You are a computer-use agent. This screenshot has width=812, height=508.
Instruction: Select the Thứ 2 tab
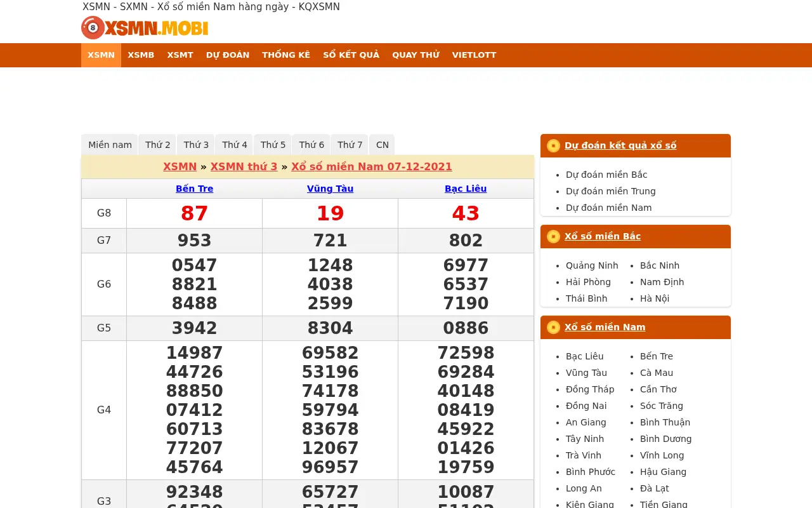pos(158,145)
